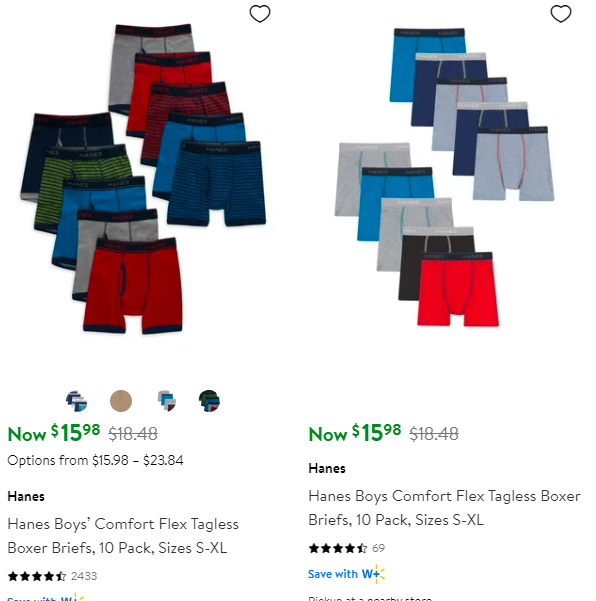The width and height of the screenshot is (596, 601).
Task: Click the star rating above Save with W+
Action: click(338, 548)
